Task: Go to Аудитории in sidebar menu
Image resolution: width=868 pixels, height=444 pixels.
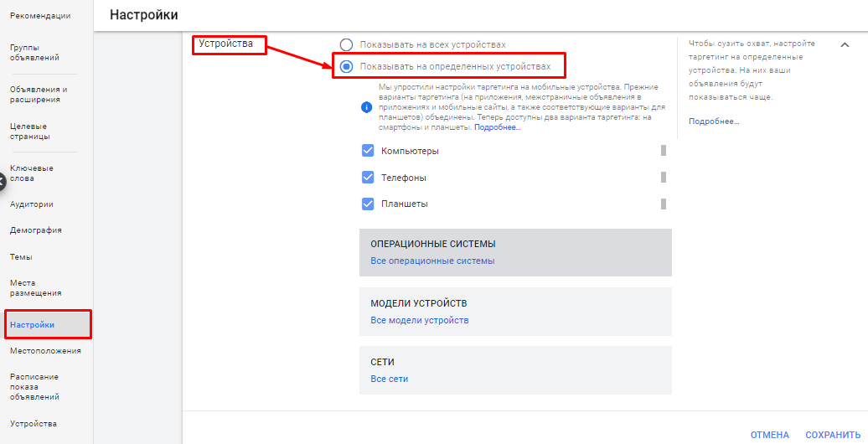Action: (x=32, y=204)
